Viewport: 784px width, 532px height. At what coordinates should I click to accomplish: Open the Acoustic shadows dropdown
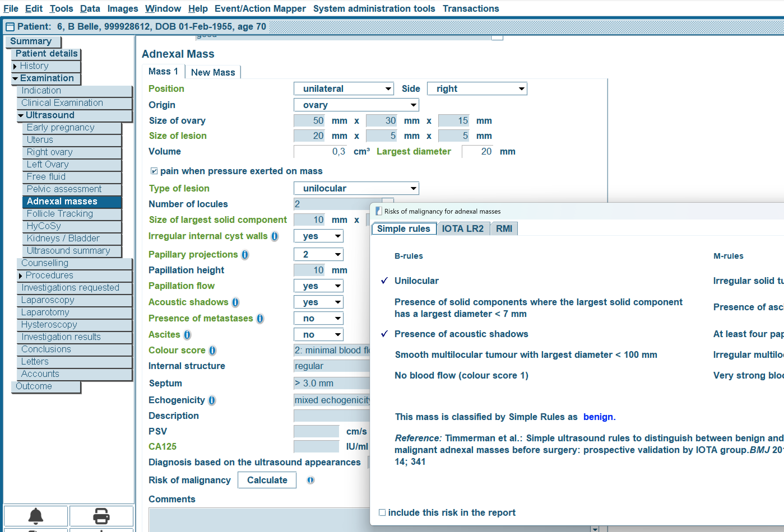319,302
